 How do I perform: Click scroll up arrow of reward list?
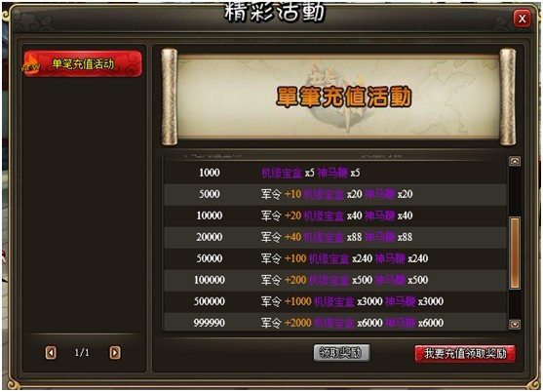515,161
